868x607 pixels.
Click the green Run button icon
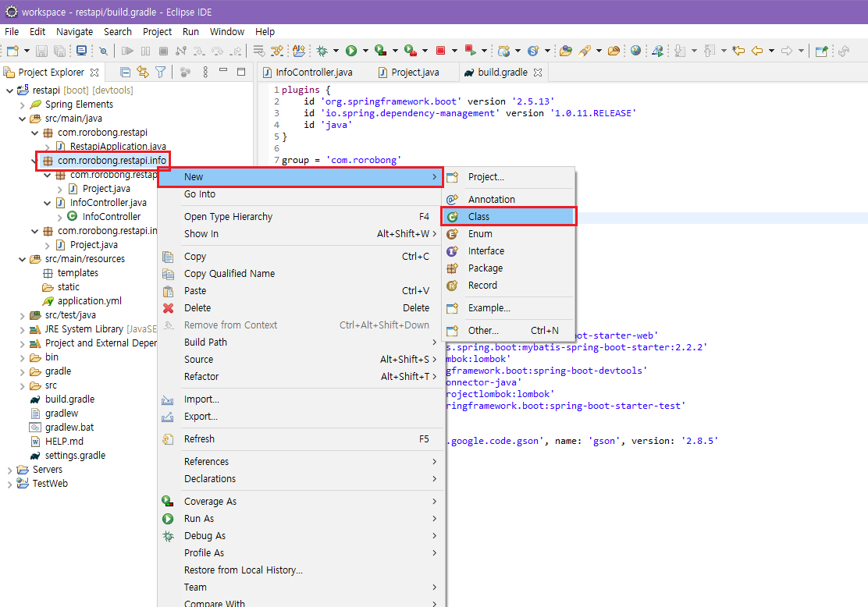(x=351, y=51)
